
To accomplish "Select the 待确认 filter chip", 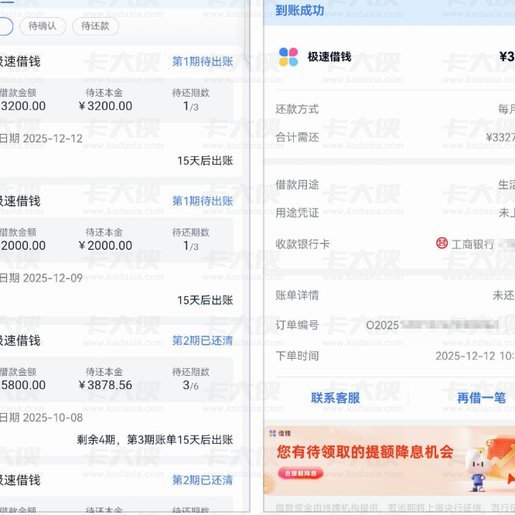I will click(43, 26).
